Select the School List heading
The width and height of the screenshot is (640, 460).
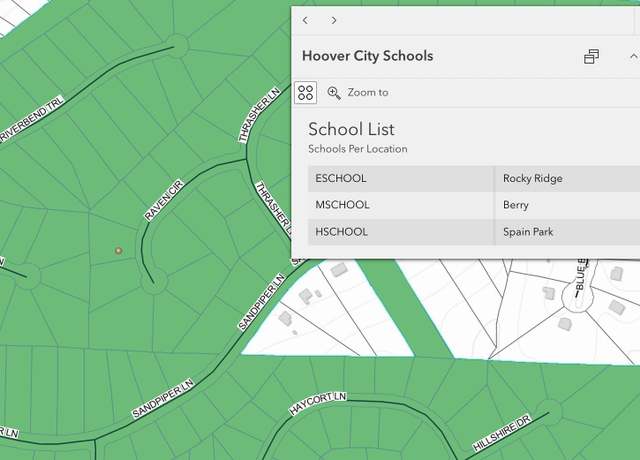pyautogui.click(x=351, y=129)
